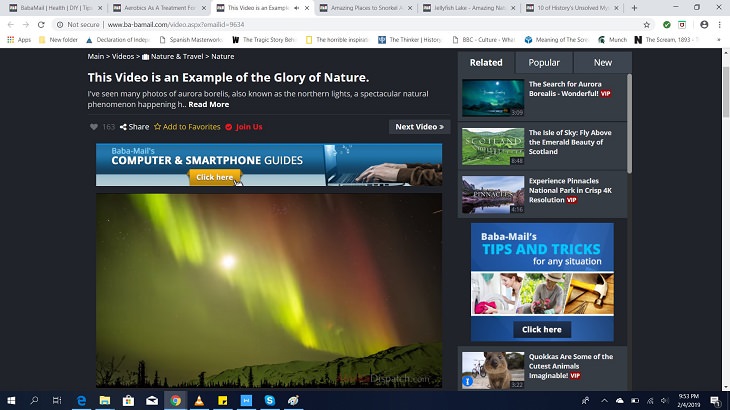Switch to the New tab in the sidebar

point(602,62)
